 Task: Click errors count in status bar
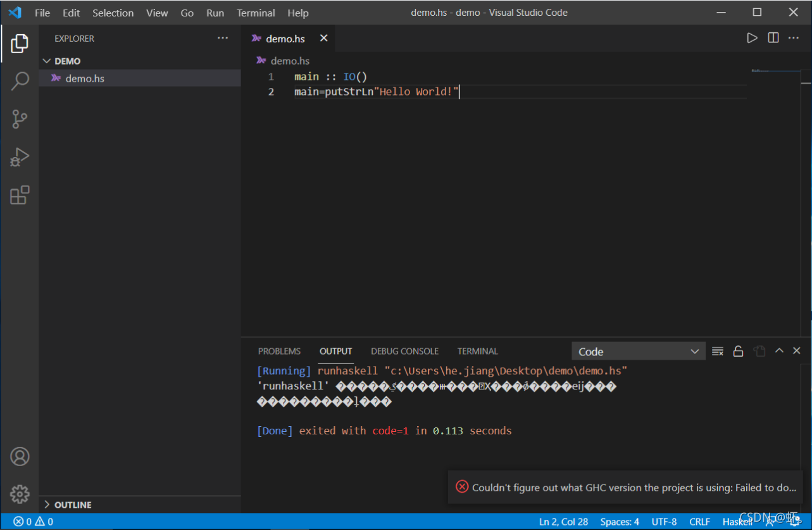click(22, 522)
